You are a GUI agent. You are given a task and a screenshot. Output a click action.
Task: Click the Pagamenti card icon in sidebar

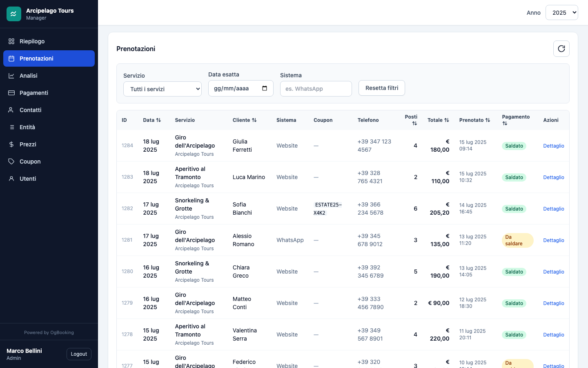point(11,93)
